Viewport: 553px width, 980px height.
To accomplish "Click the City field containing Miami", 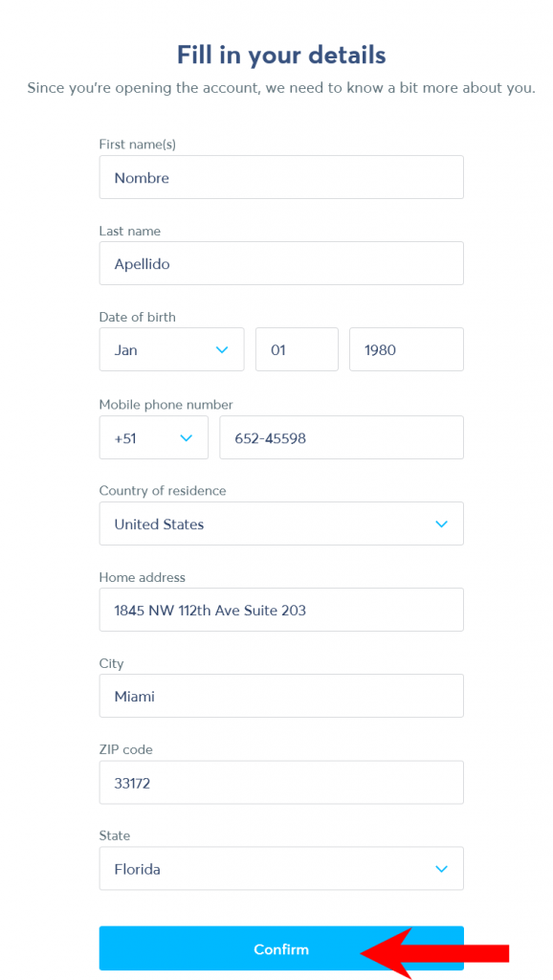I will coord(281,697).
